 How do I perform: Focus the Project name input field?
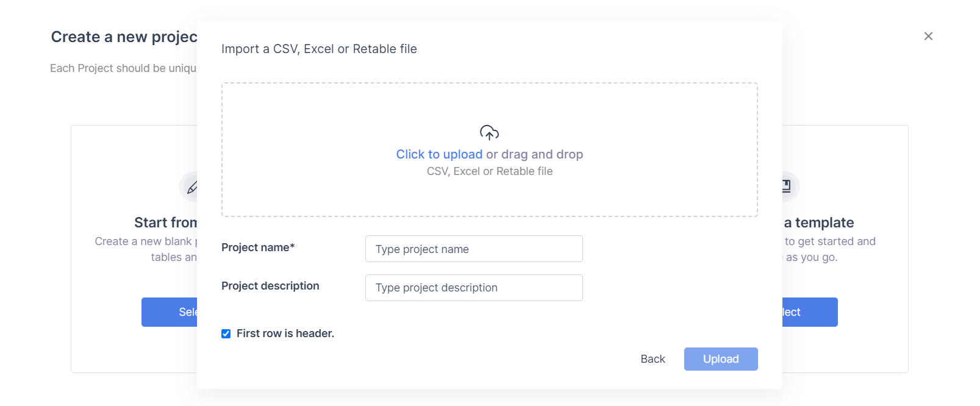coord(474,249)
